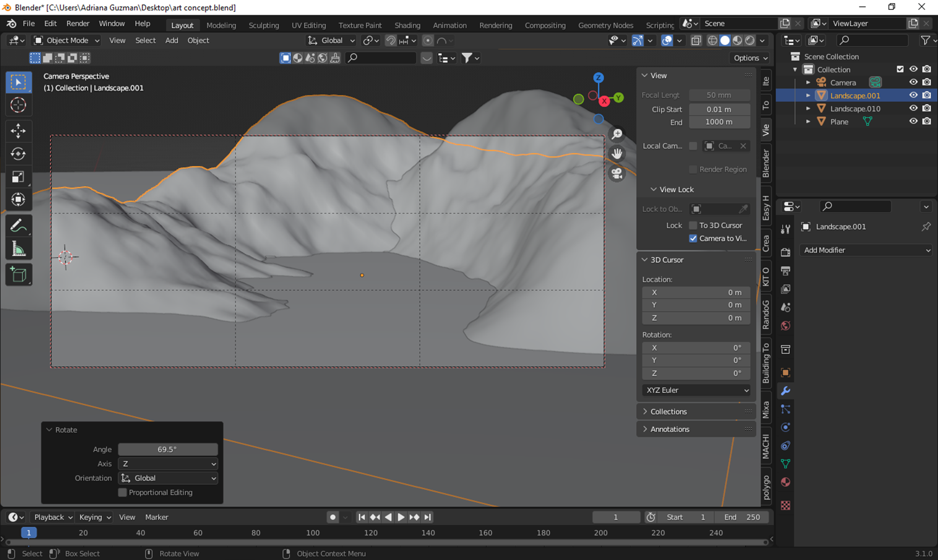Open the Add Modifier dropdown
This screenshot has height=560, width=938.
tap(867, 250)
